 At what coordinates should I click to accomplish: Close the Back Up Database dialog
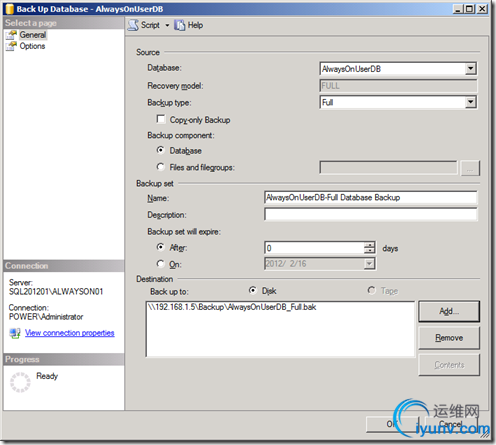tap(482, 9)
